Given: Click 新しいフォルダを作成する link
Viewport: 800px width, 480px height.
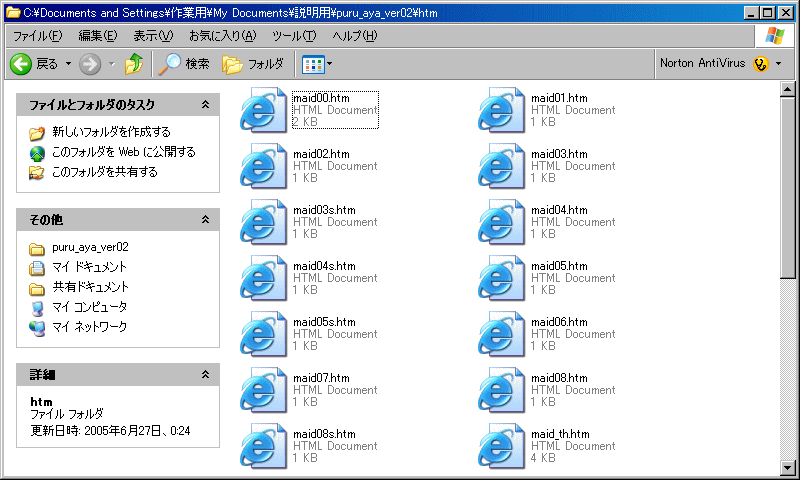Looking at the screenshot, I should click(x=111, y=132).
